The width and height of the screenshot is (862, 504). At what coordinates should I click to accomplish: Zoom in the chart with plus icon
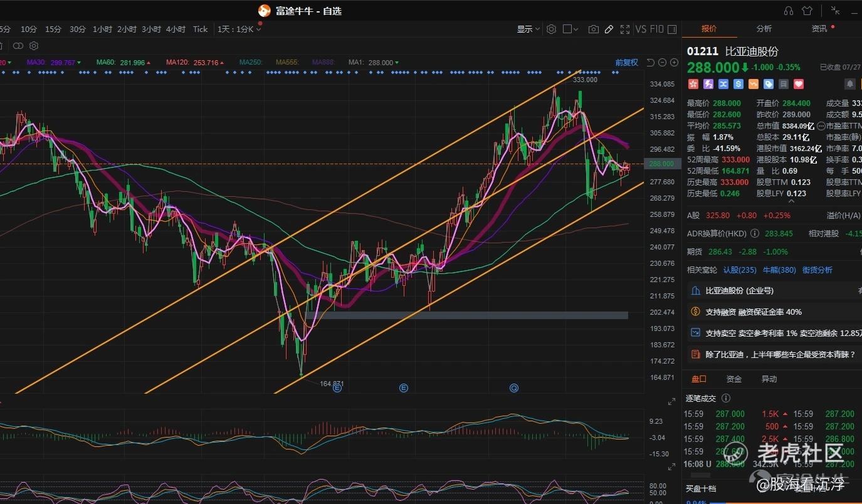675,63
